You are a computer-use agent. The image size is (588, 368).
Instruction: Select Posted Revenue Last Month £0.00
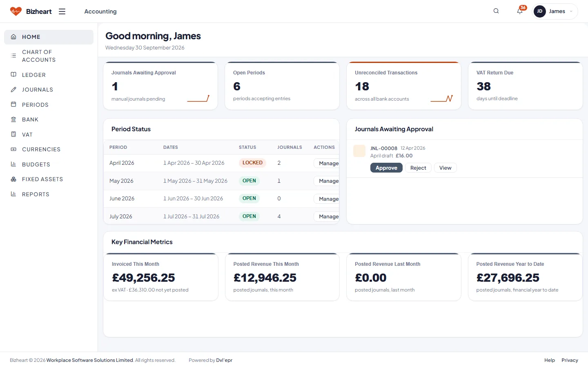371,278
